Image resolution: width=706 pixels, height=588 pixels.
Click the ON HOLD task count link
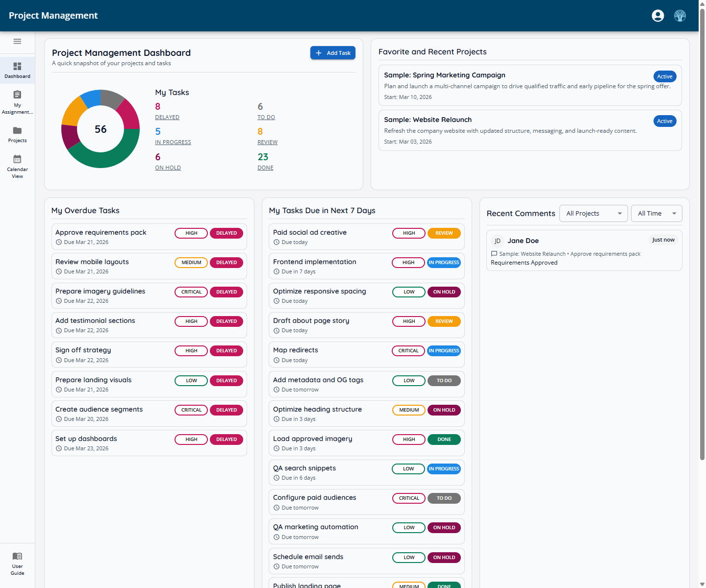click(168, 168)
